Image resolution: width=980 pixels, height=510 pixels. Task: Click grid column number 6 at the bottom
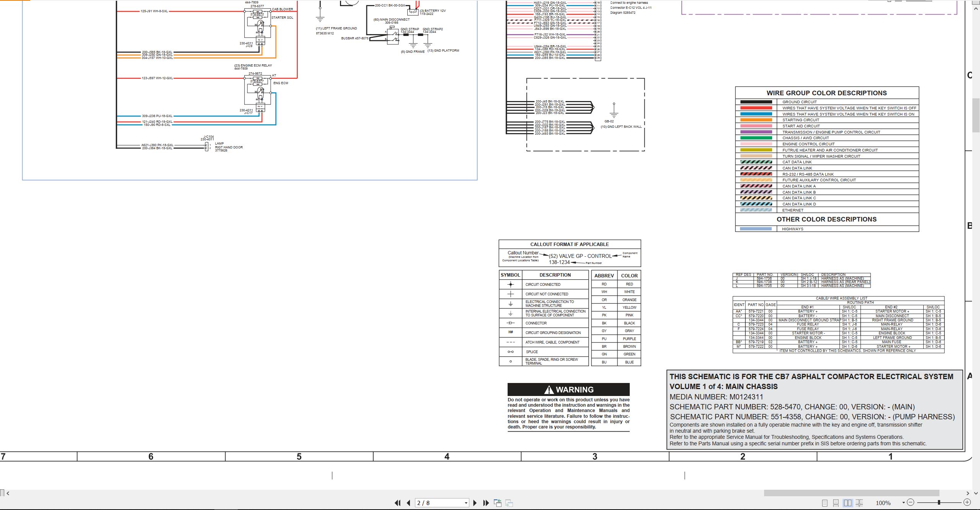pyautogui.click(x=151, y=456)
